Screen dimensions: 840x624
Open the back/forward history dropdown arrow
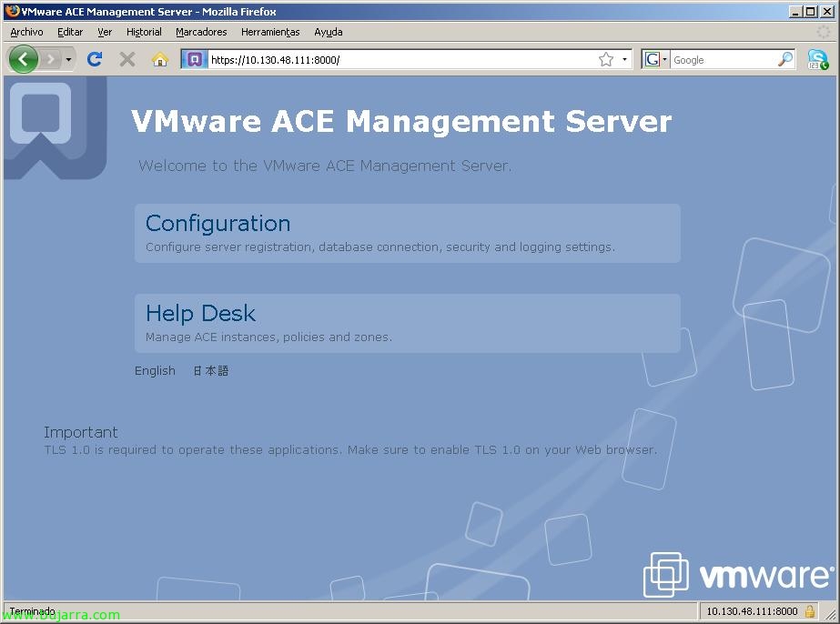pos(68,59)
